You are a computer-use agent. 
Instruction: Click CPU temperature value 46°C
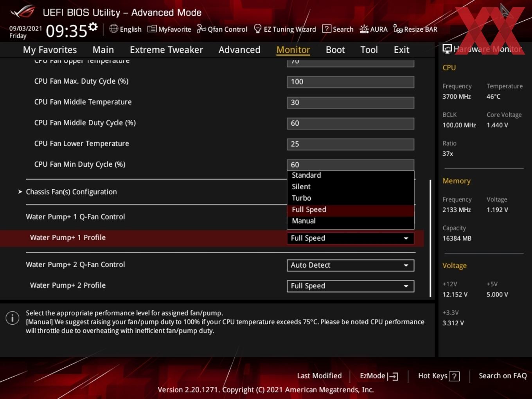click(493, 96)
